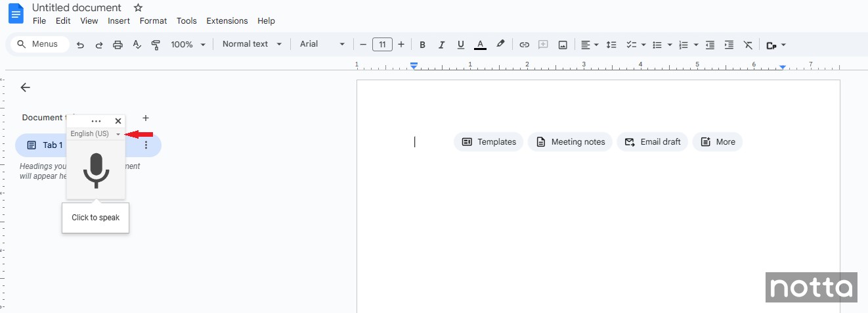Open the English (US) language dropdown
The height and width of the screenshot is (313, 868).
coord(96,134)
